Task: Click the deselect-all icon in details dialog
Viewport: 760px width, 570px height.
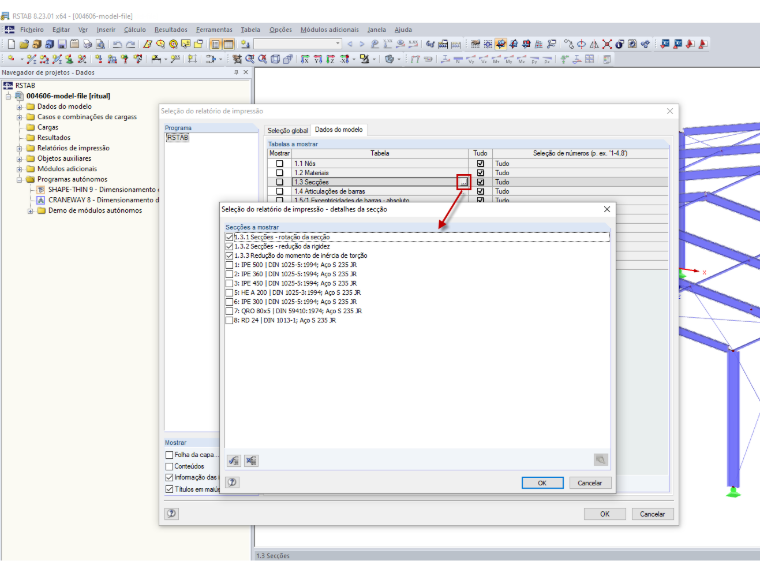Action: tap(251, 460)
